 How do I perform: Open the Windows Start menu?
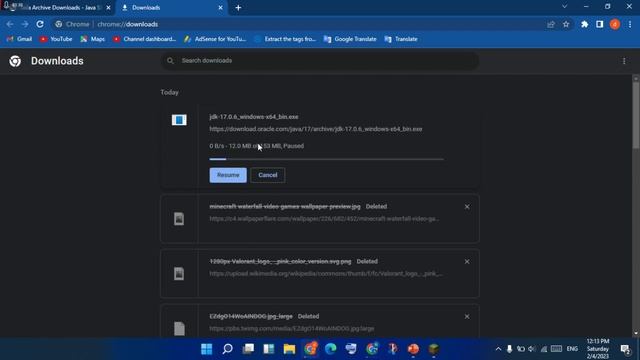coord(207,349)
